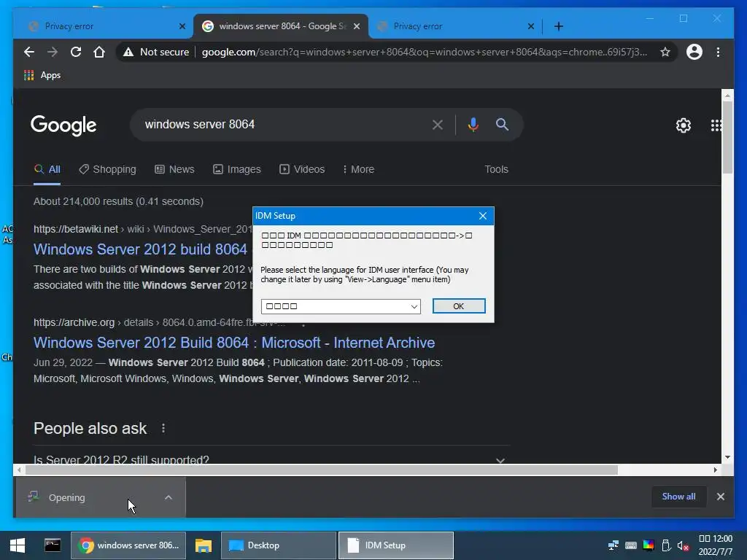Close the IDM Setup dialog
Image resolution: width=747 pixels, height=560 pixels.
(x=483, y=216)
